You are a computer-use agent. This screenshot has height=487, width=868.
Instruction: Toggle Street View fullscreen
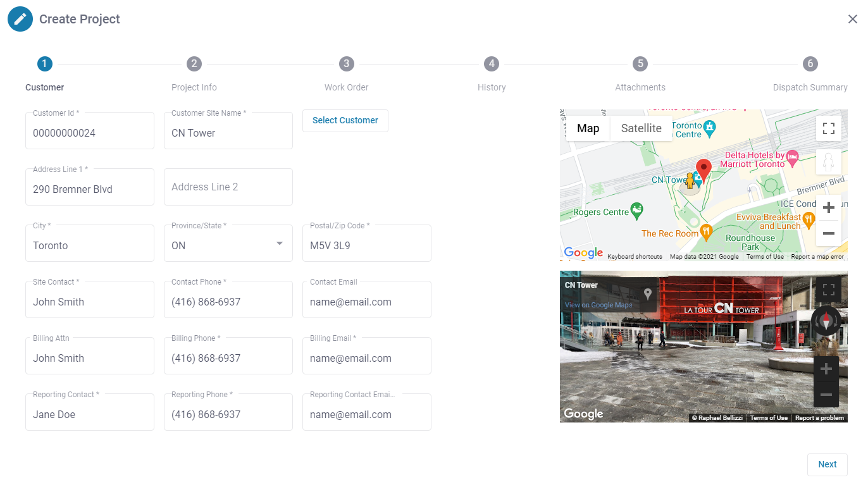[x=829, y=290]
